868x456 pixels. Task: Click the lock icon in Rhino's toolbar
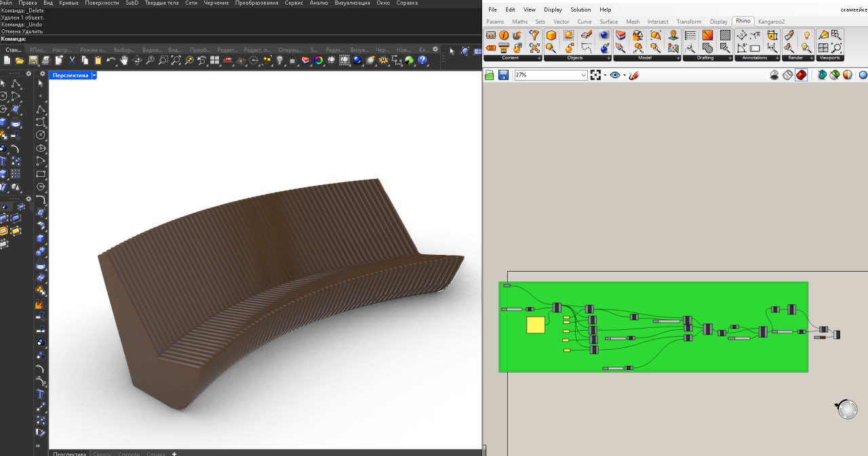point(292,60)
